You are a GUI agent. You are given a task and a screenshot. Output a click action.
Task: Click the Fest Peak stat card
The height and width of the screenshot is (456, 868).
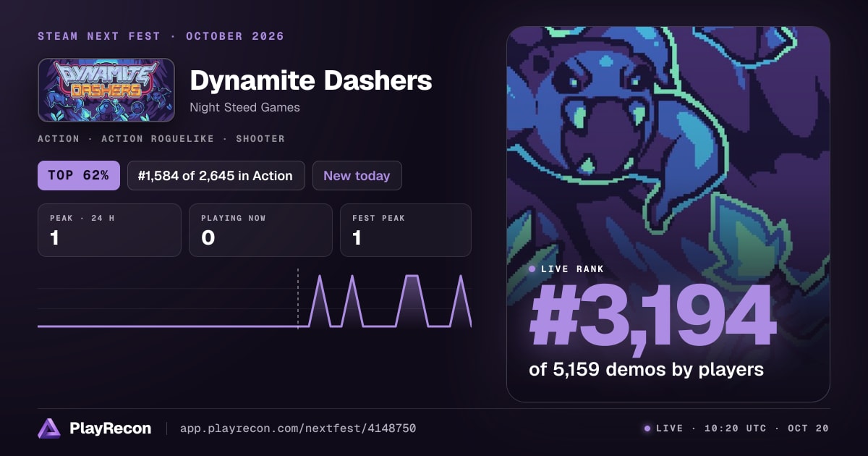click(405, 230)
